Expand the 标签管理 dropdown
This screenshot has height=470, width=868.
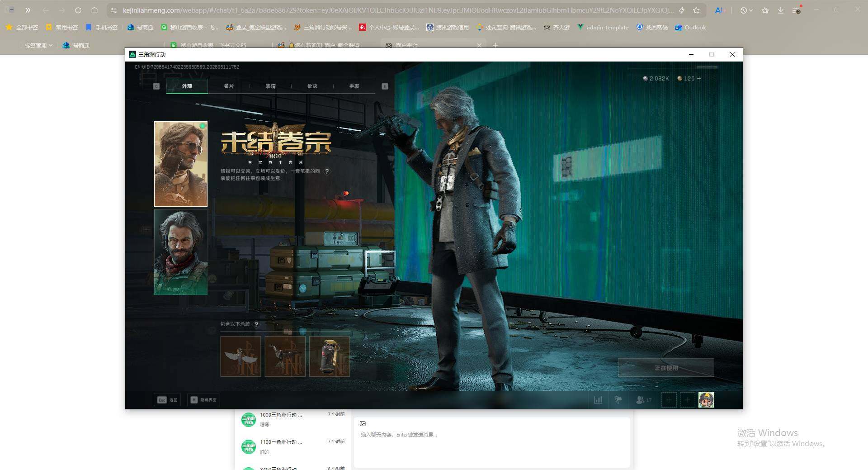coord(38,45)
